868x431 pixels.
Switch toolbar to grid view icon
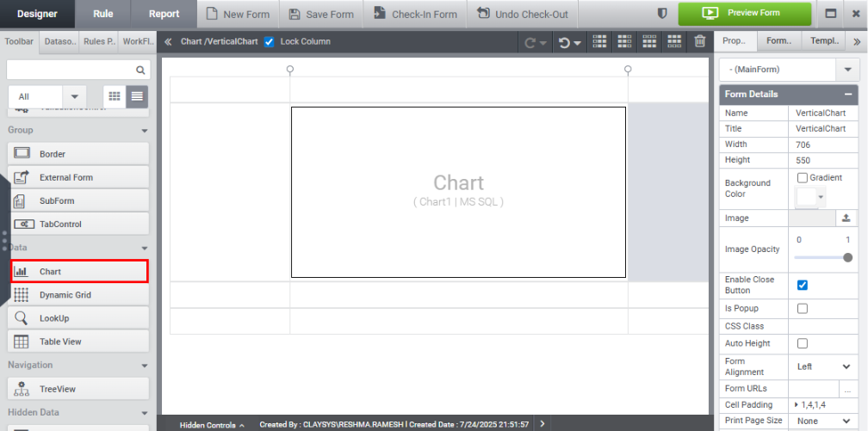click(x=114, y=97)
